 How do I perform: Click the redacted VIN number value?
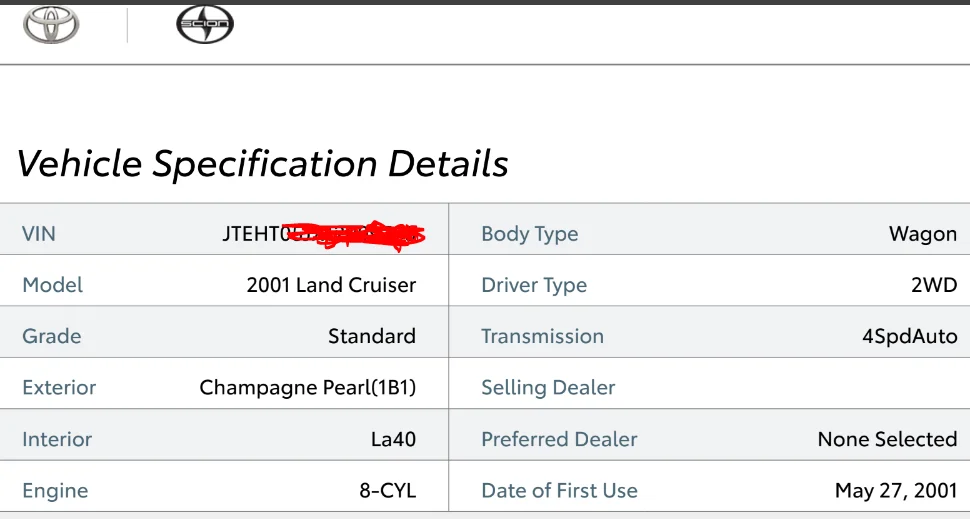pos(324,235)
